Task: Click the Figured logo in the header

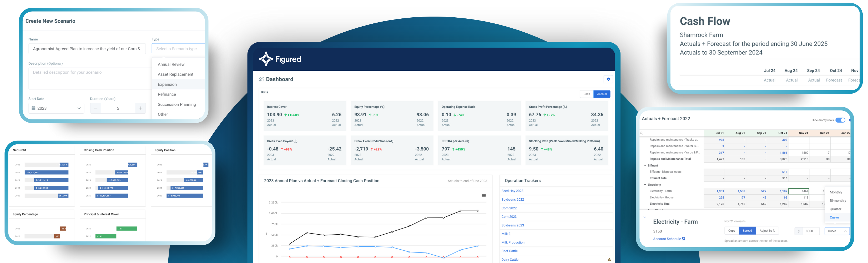Action: coord(280,59)
